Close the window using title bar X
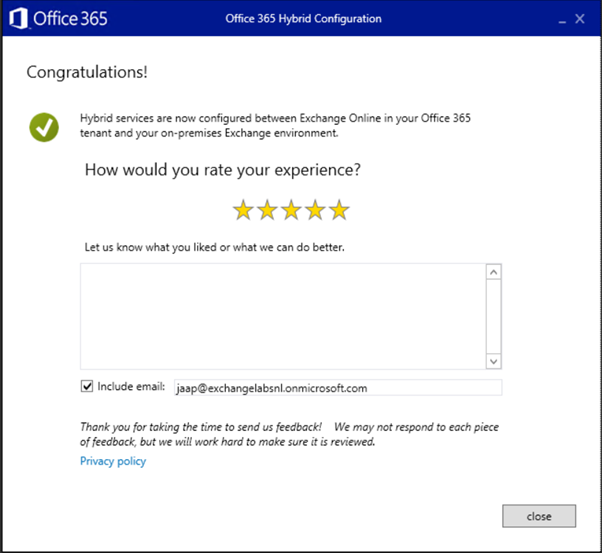Screen dimensions: 602x553 point(581,19)
